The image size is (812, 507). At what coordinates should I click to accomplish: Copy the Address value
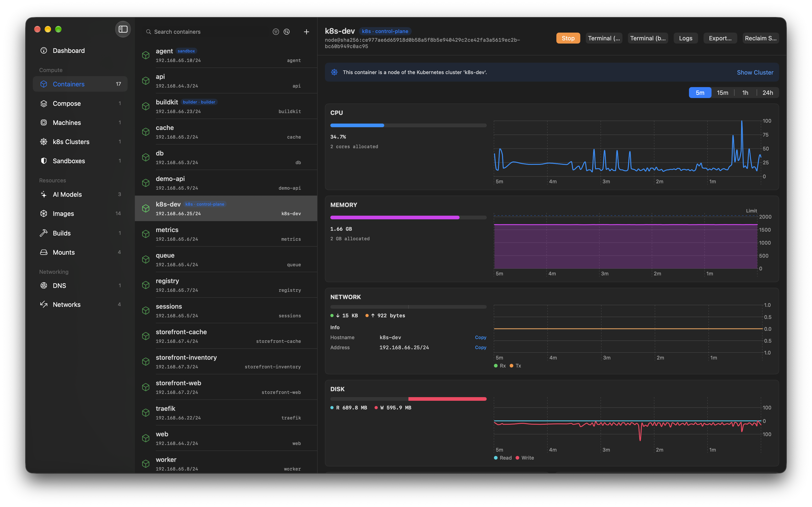pyautogui.click(x=480, y=347)
